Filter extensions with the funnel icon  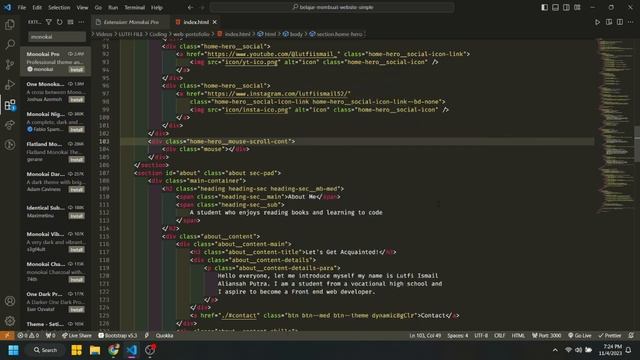click(x=49, y=22)
